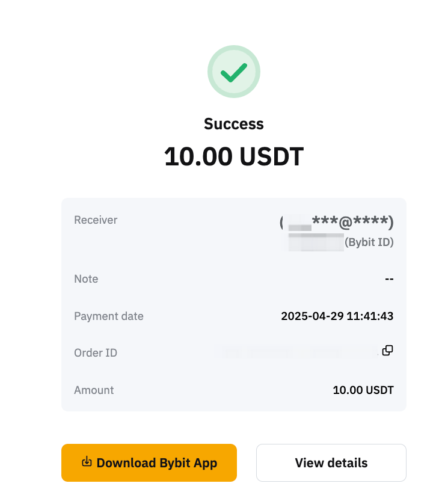Open View details for this transfer
Viewport: 445px width, 504px height.
tap(331, 463)
